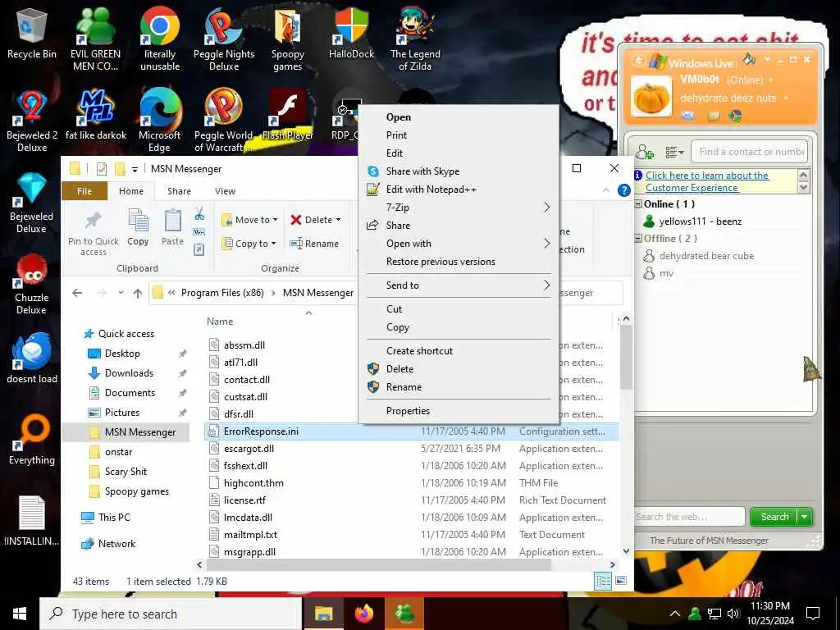Open Search button dropdown arrow in Messenger

click(x=804, y=517)
